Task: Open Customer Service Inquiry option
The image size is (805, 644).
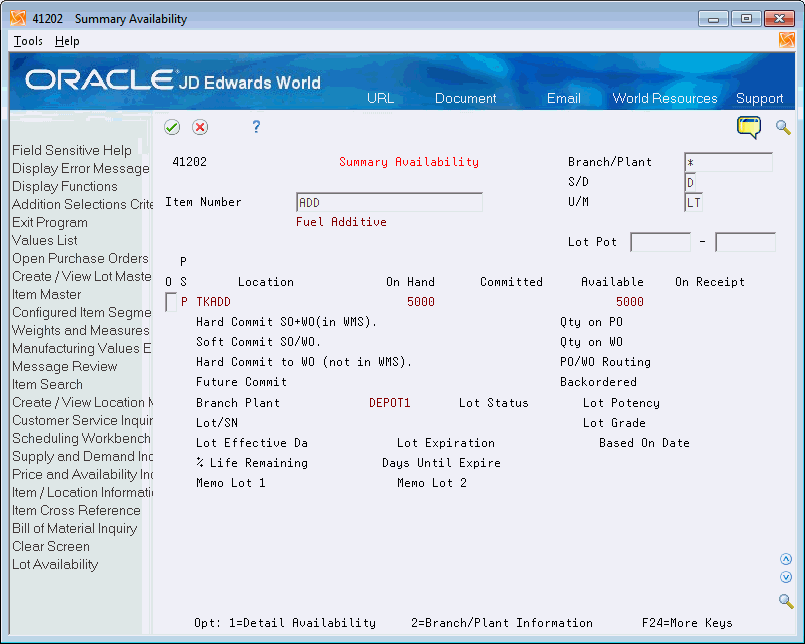Action: 82,420
